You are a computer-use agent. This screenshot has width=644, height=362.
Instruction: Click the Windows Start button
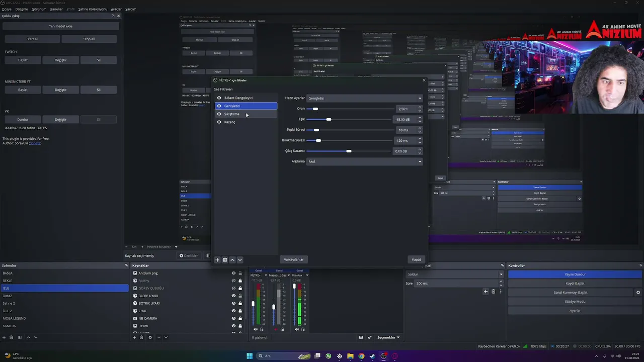coord(250,356)
